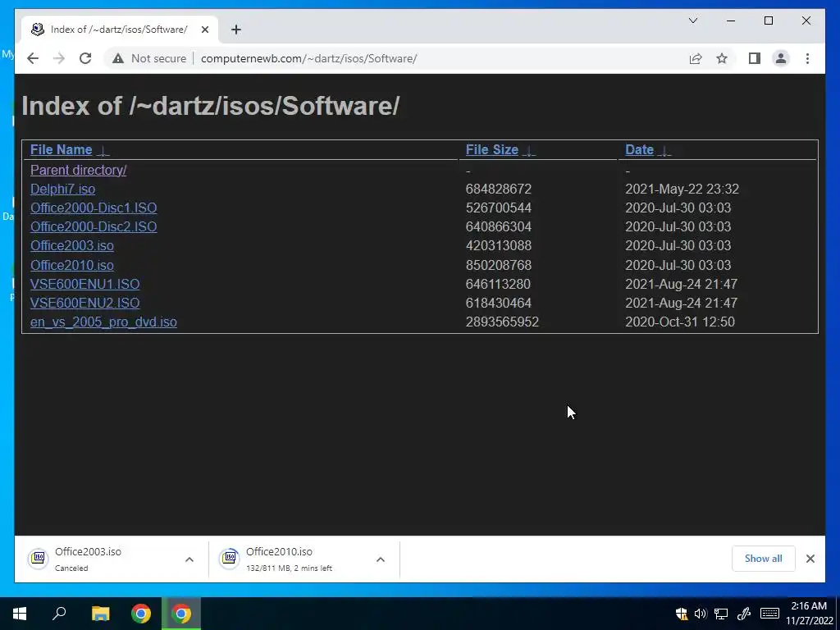Open the Chrome profile avatar

781,58
